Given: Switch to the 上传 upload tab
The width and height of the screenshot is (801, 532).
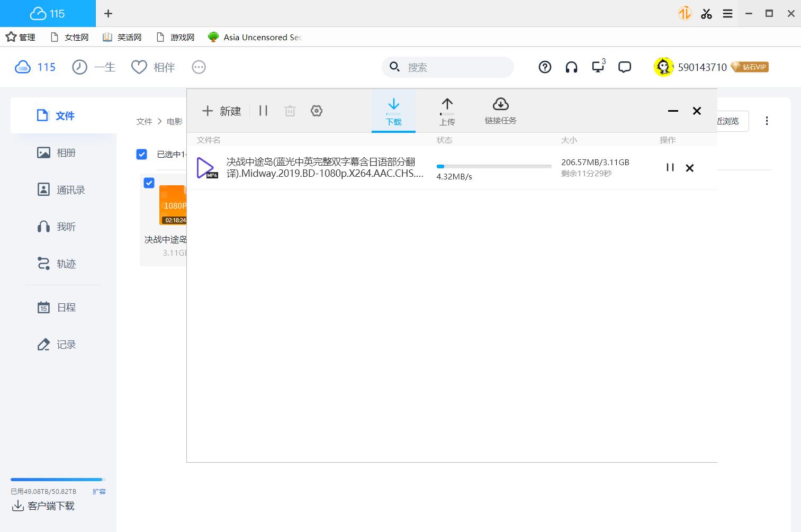Looking at the screenshot, I should (447, 111).
